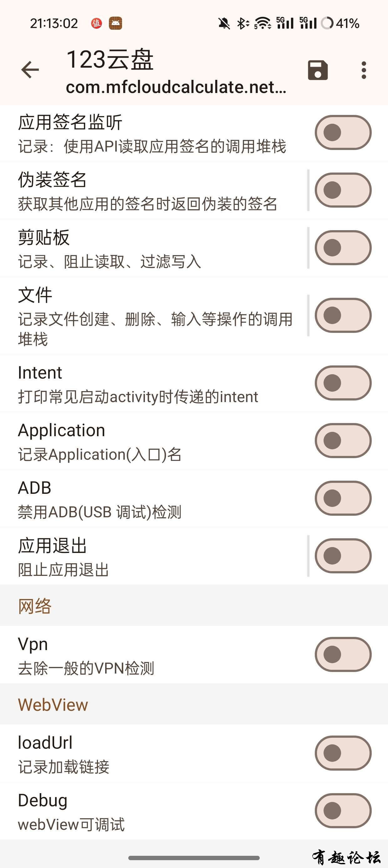388x868 pixels.
Task: Turn on the WebView Debug switch
Action: [343, 811]
